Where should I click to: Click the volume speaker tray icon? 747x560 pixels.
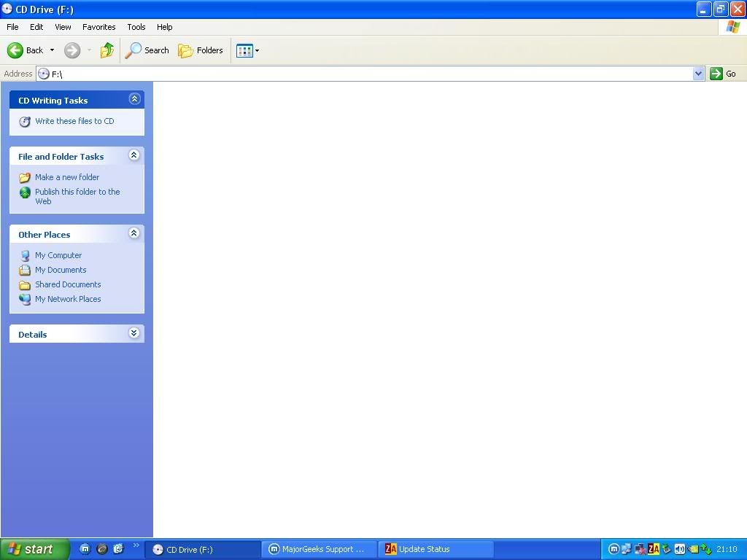click(679, 550)
